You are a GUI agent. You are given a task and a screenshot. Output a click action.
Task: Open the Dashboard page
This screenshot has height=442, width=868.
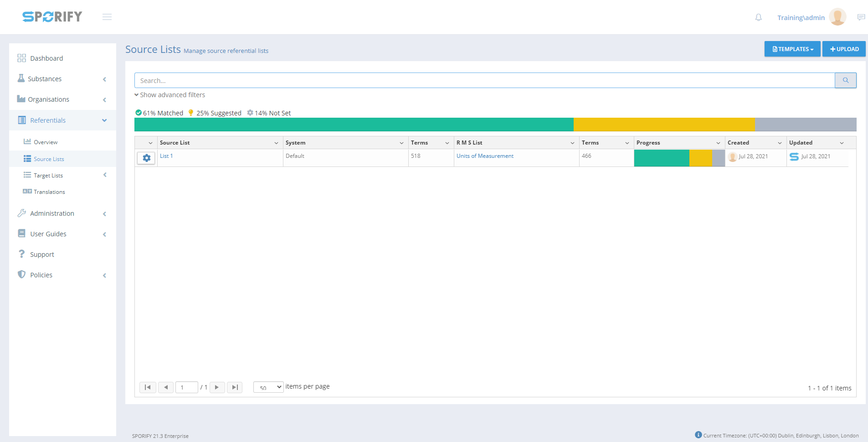tap(46, 58)
